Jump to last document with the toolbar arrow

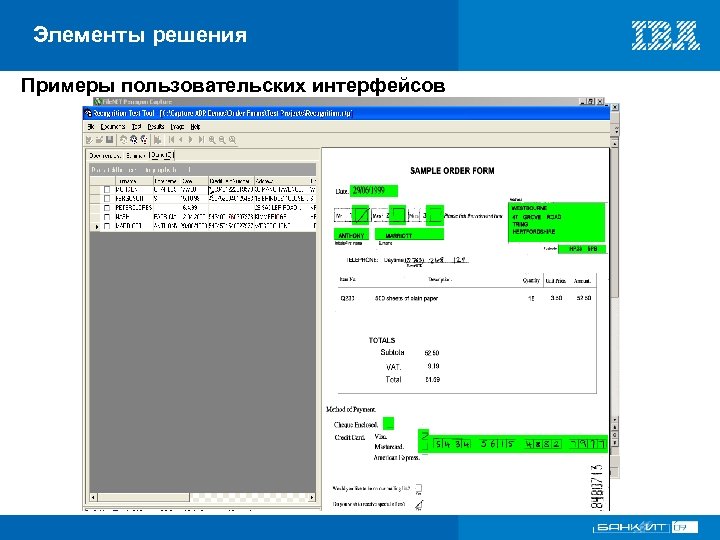coord(201,140)
